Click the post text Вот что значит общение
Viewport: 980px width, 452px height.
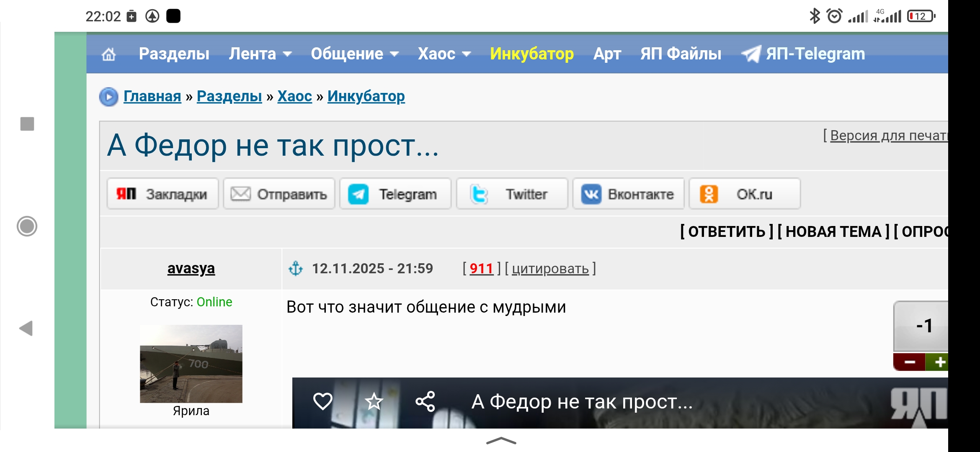pos(426,307)
